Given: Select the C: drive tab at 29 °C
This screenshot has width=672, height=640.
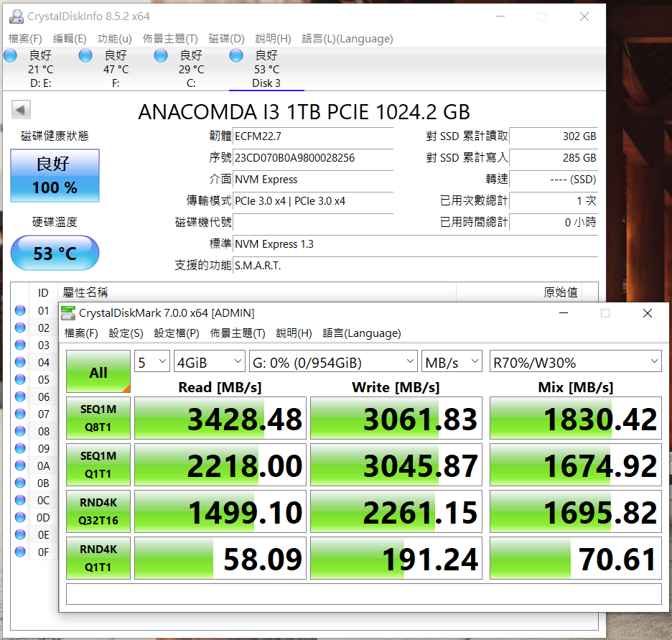Looking at the screenshot, I should pyautogui.click(x=191, y=69).
